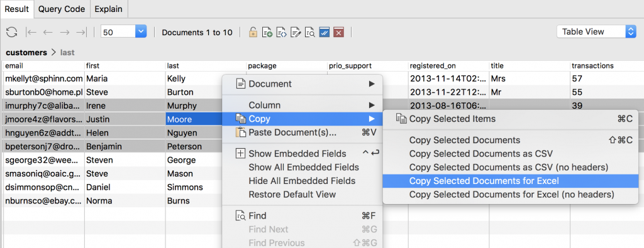Image resolution: width=644 pixels, height=248 pixels.
Task: Select the mkellyt@sphinn.com email cell
Action: [x=43, y=78]
